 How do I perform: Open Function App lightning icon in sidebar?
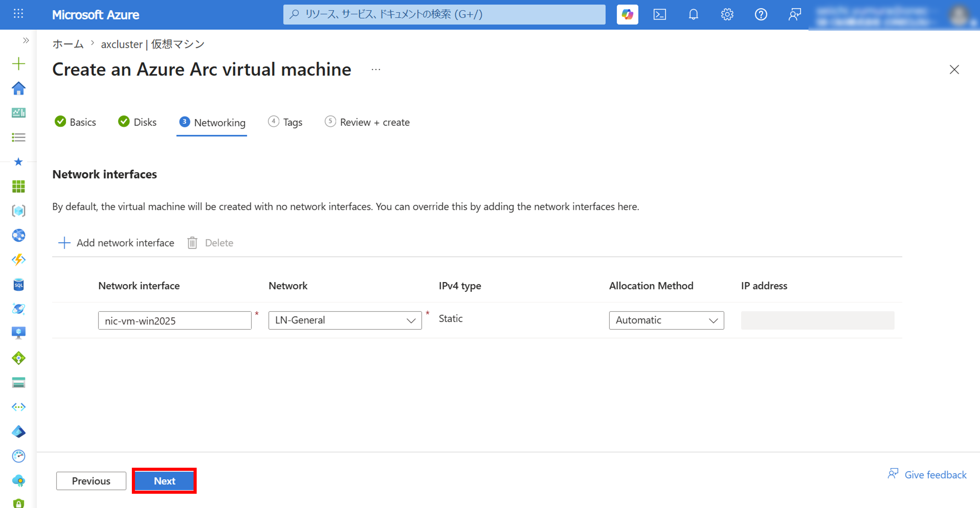[18, 260]
